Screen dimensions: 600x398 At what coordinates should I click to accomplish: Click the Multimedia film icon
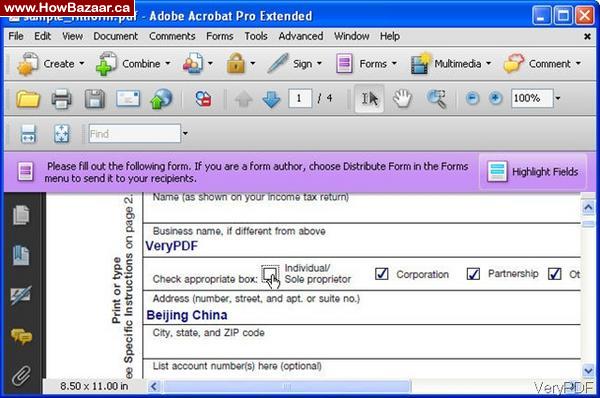[421, 64]
